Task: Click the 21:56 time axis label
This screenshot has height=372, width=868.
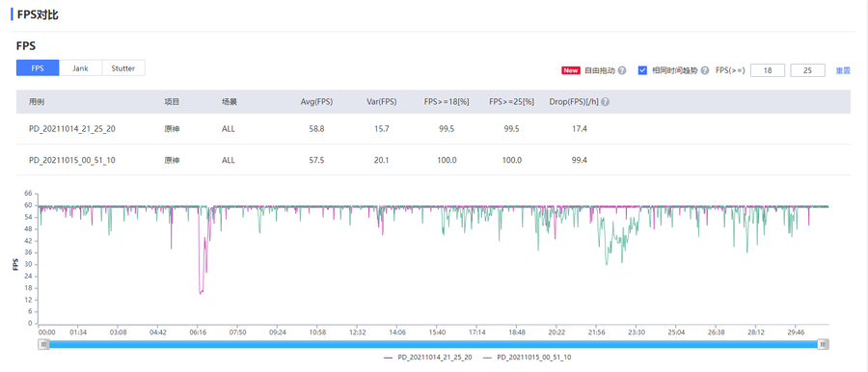Action: click(x=597, y=332)
